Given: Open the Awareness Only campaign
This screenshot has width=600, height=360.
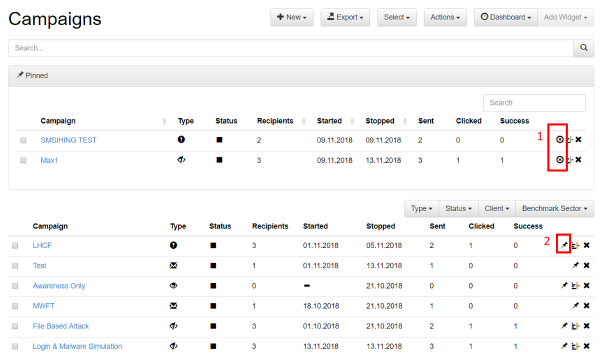Looking at the screenshot, I should point(59,286).
